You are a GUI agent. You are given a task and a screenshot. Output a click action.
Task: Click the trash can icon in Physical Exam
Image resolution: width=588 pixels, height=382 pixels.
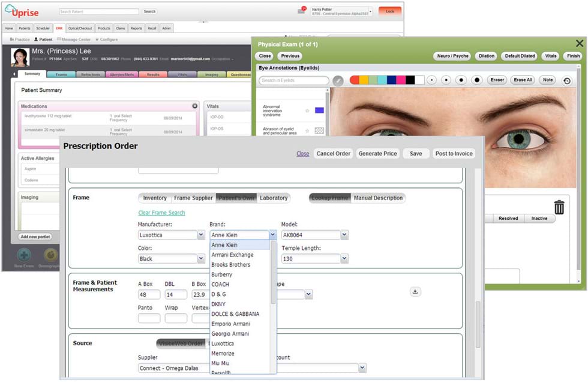click(559, 207)
